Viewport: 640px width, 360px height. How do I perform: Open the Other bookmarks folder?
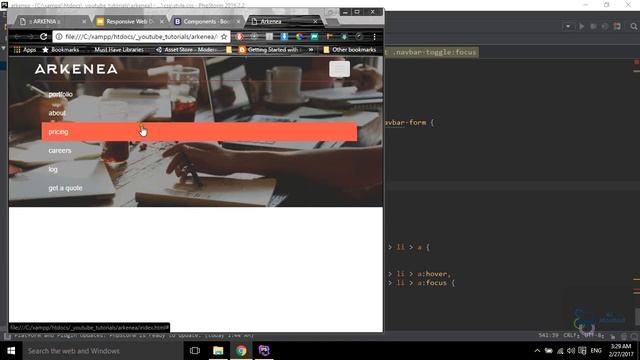click(x=350, y=50)
